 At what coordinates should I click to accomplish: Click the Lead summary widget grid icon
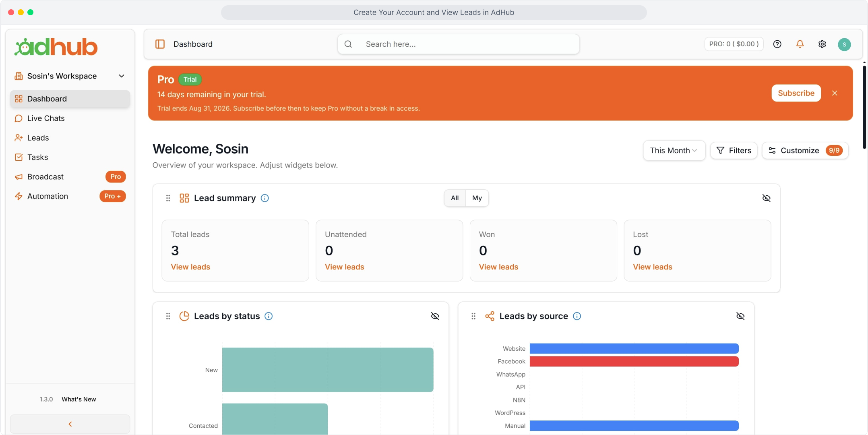[x=184, y=198]
